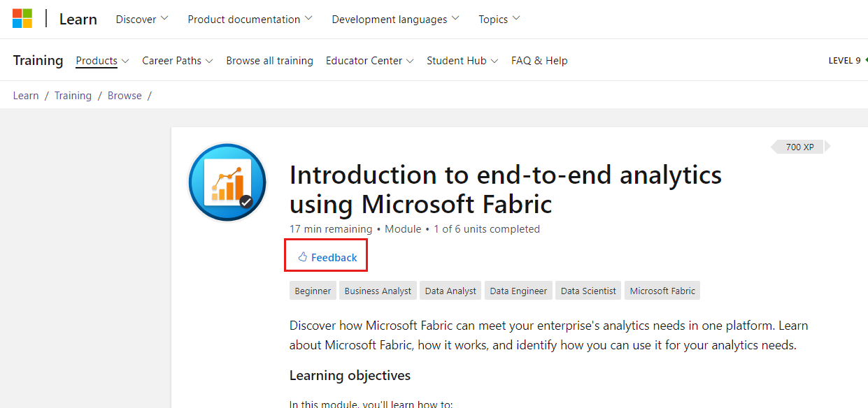Click the thumbs-up icon inside Feedback
868x408 pixels.
tap(302, 256)
